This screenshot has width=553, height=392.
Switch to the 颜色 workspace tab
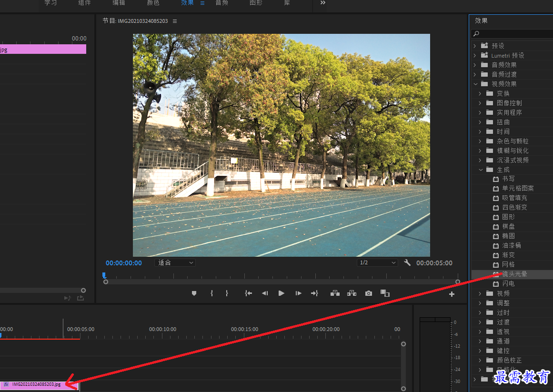click(x=153, y=3)
